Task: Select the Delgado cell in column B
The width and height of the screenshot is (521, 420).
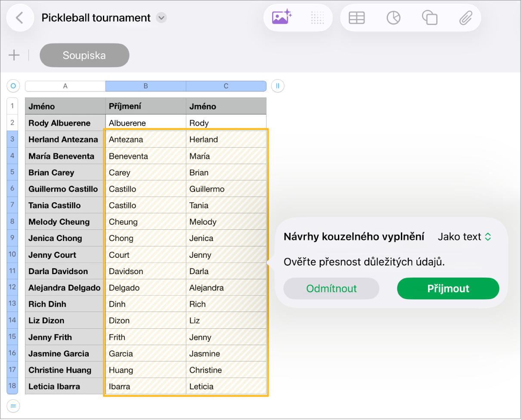Action: 146,288
